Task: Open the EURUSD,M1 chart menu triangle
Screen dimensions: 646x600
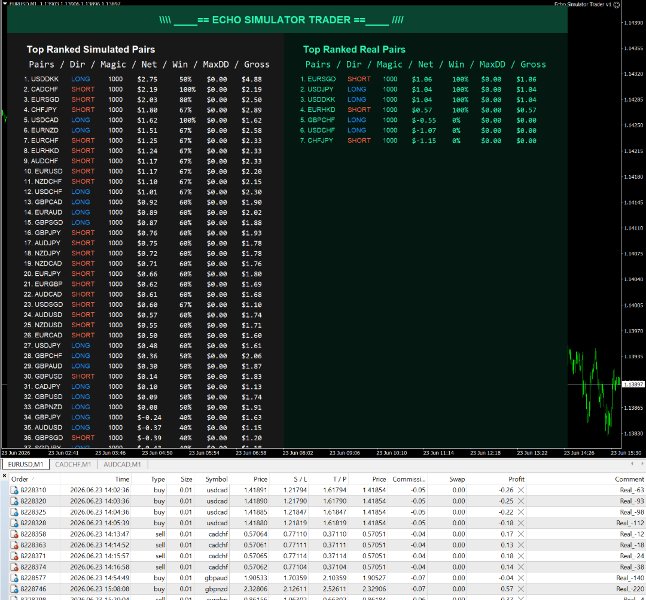Action: click(x=4, y=4)
